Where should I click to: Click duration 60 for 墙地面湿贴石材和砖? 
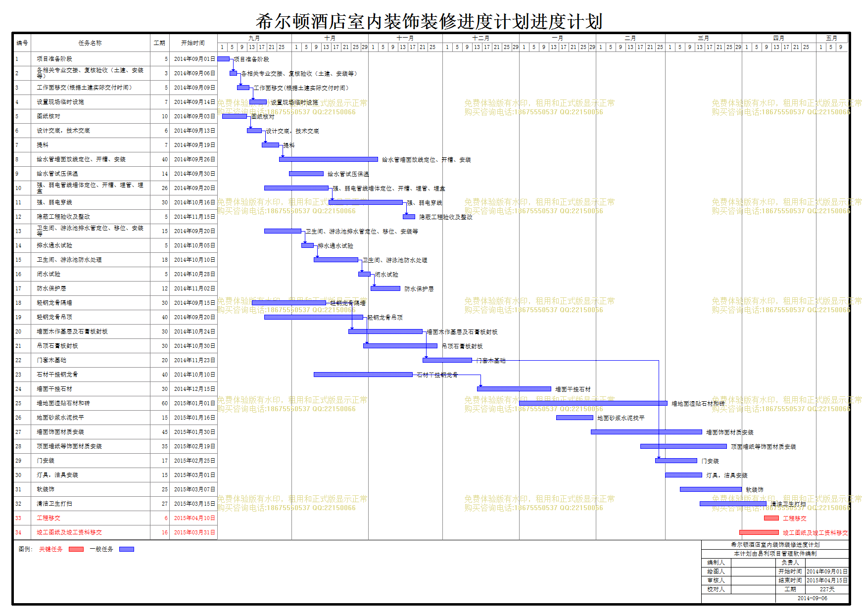(165, 403)
